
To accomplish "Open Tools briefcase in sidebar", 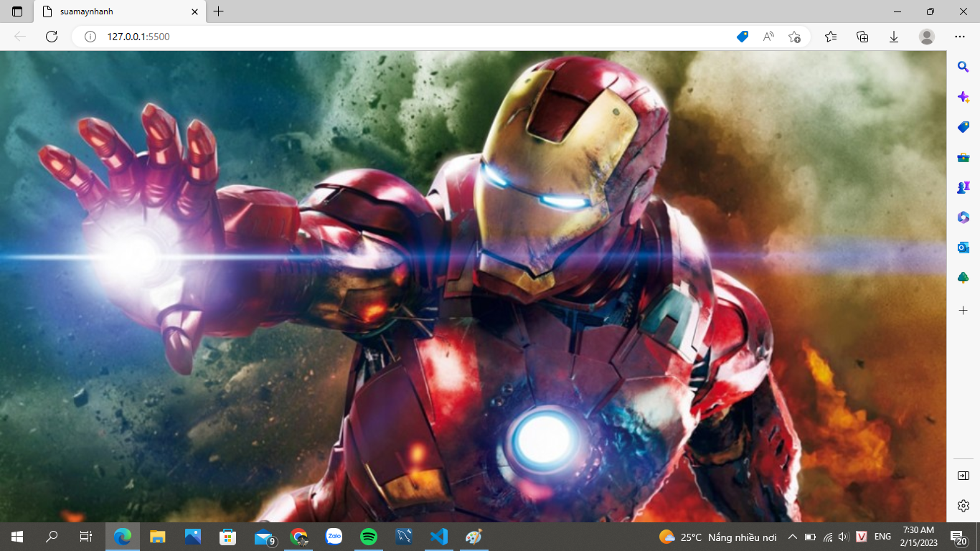I will point(963,157).
